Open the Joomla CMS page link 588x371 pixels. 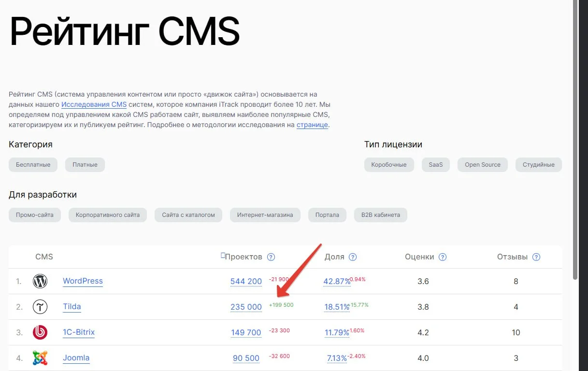click(x=76, y=358)
